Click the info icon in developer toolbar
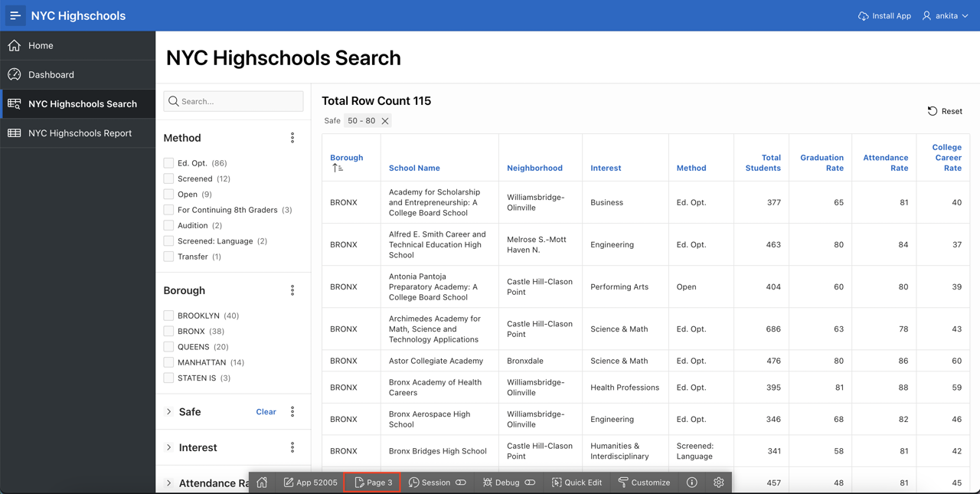980x494 pixels. (691, 483)
